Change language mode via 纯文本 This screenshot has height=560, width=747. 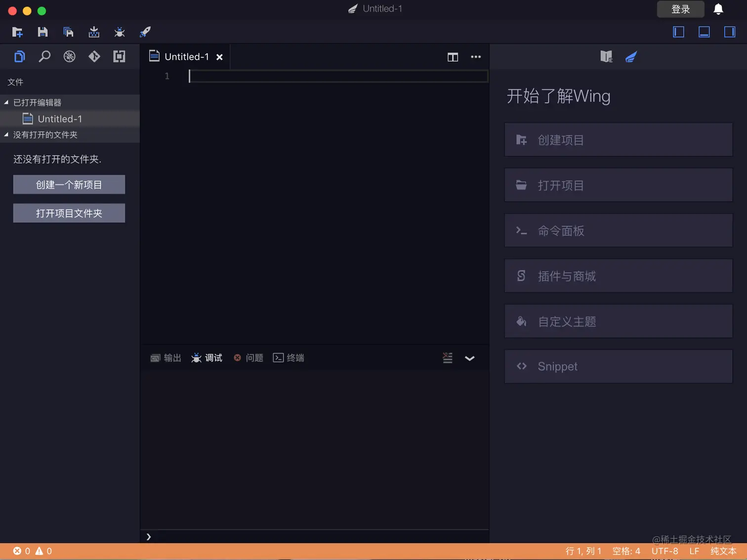pos(723,551)
